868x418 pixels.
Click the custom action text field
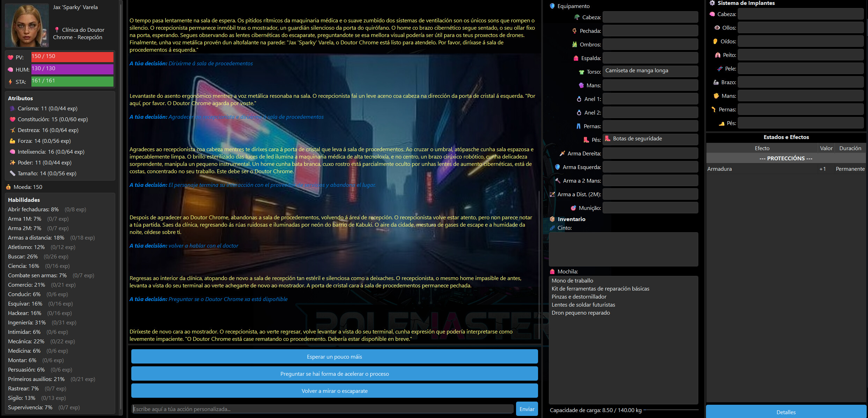(x=321, y=409)
